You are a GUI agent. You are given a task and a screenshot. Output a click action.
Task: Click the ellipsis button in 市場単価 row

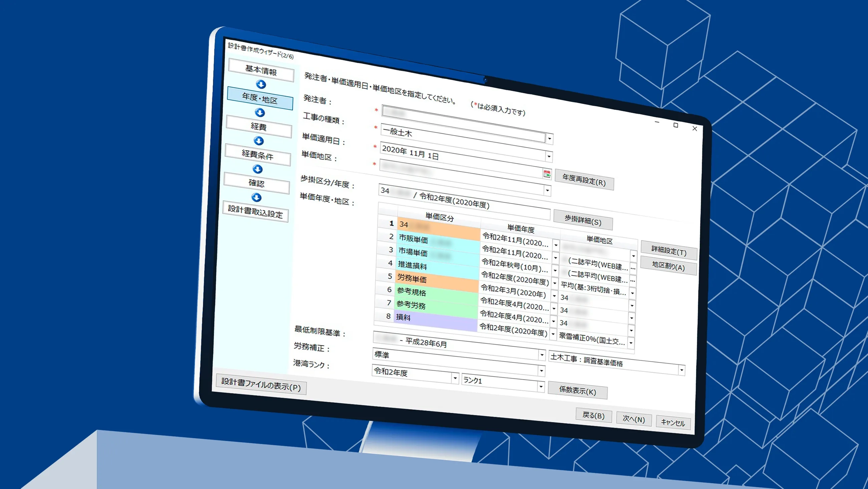tap(633, 281)
